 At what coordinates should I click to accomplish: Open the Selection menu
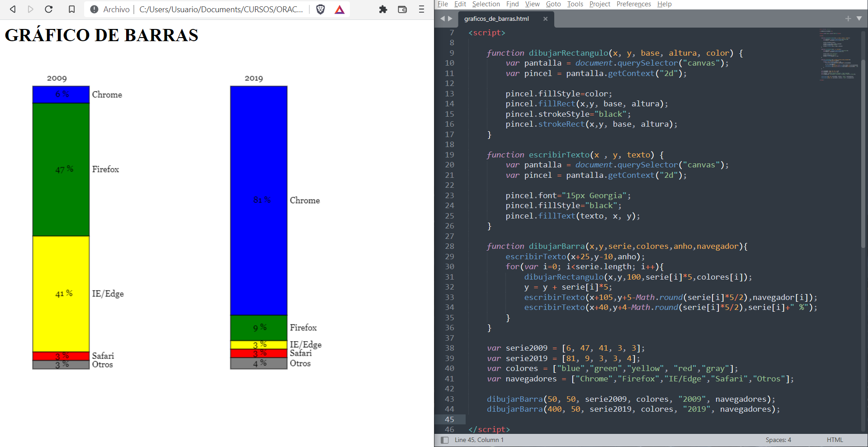click(x=486, y=4)
